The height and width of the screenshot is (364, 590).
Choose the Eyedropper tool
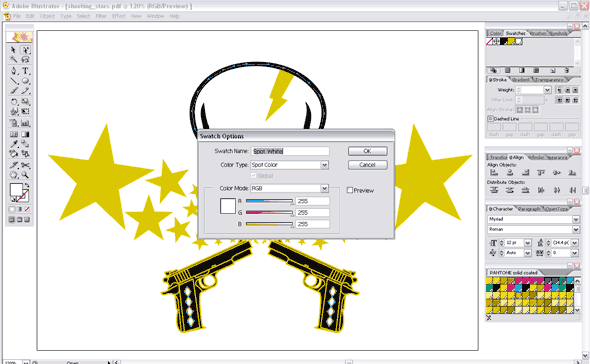coord(14,144)
